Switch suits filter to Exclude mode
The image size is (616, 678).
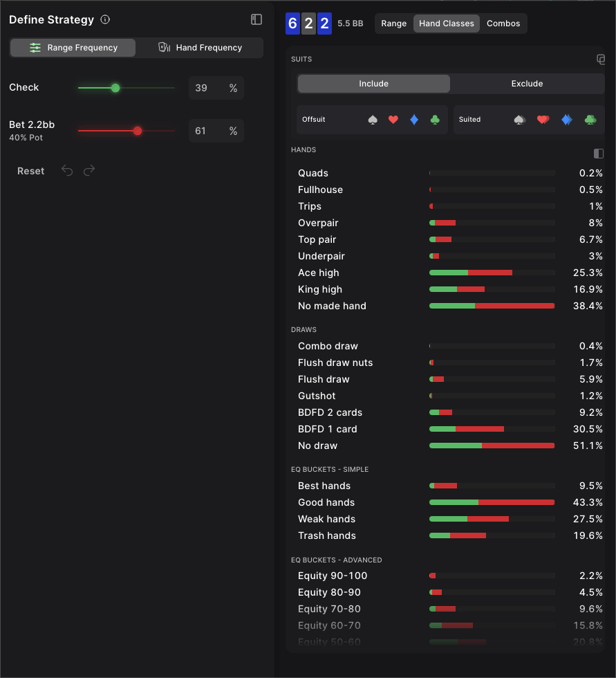528,83
